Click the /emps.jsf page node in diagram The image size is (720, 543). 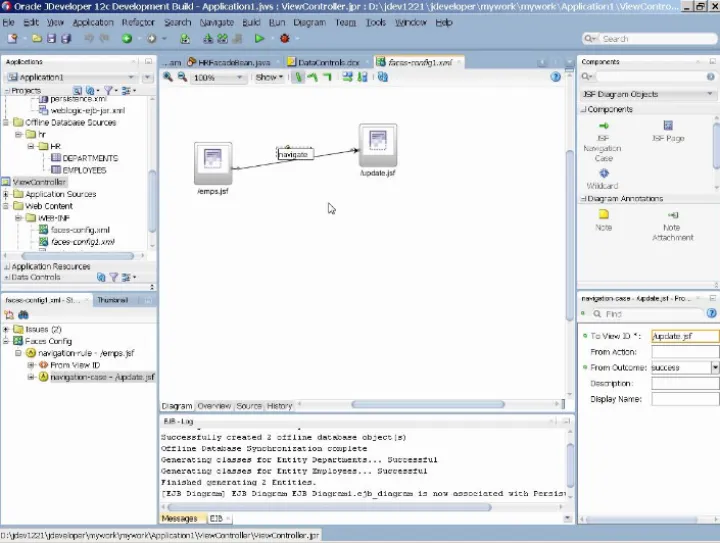pyautogui.click(x=212, y=163)
